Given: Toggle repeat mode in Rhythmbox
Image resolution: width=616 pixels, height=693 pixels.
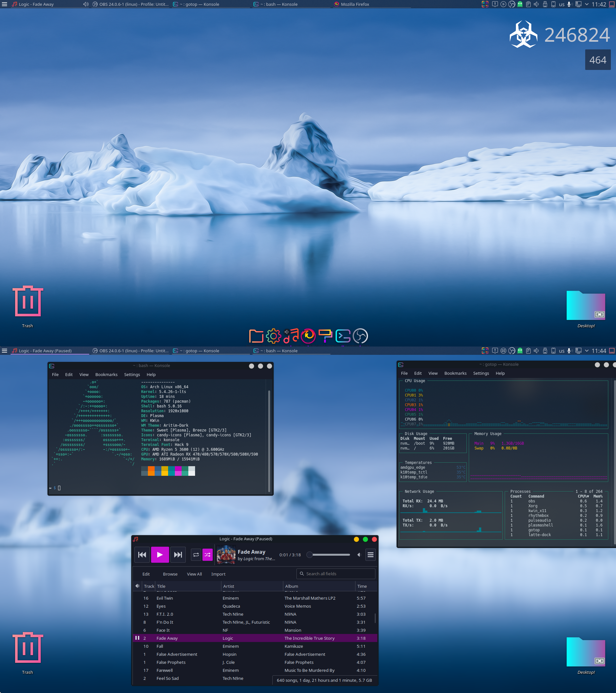Looking at the screenshot, I should point(196,555).
